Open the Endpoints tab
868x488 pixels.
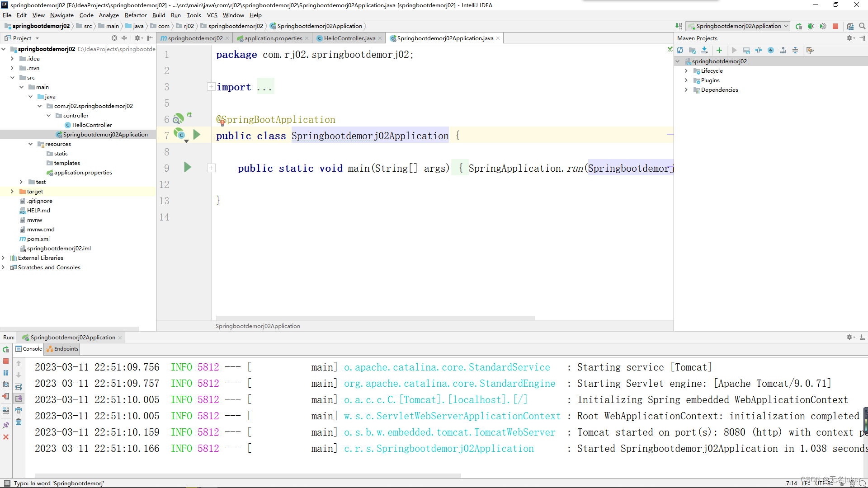(x=62, y=349)
